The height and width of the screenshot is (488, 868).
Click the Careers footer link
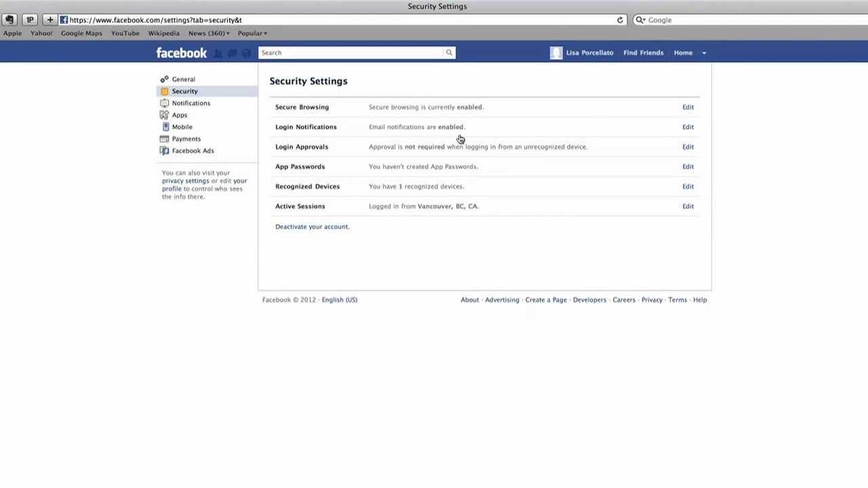coord(624,300)
